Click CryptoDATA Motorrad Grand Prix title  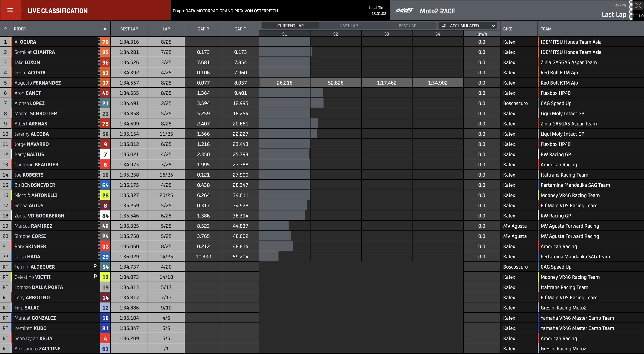click(225, 11)
